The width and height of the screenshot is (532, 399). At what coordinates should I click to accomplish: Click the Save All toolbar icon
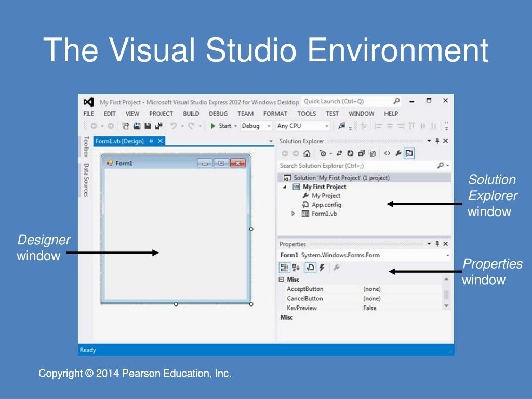coord(158,126)
